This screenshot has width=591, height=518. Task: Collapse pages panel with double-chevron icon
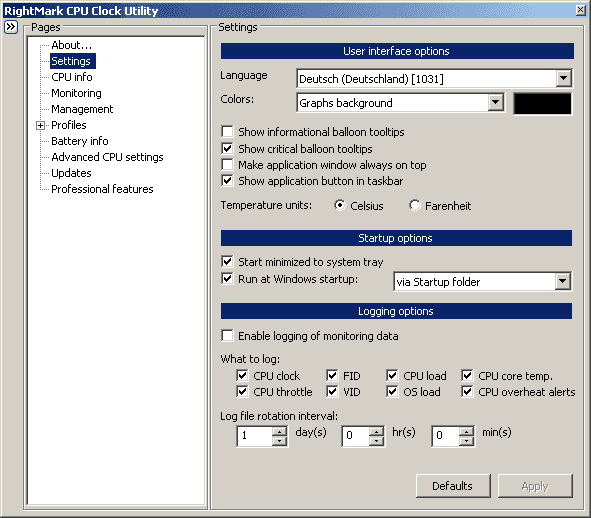tap(11, 27)
